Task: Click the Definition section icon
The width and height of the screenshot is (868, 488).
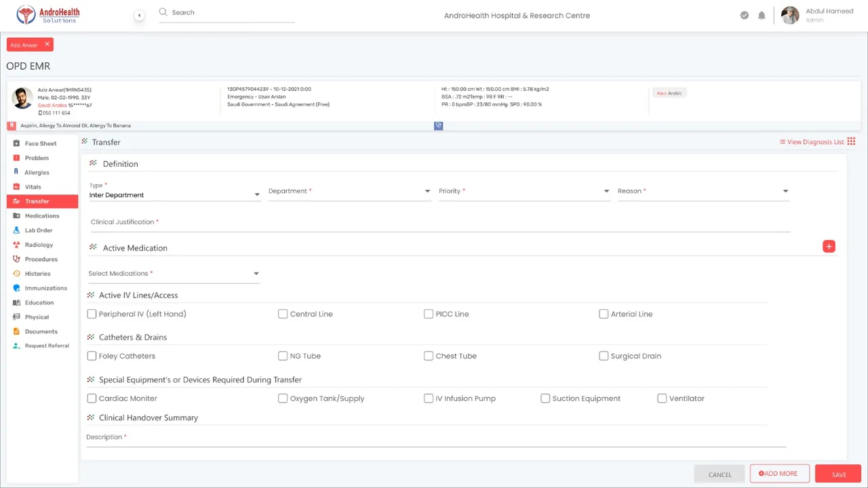Action: [93, 163]
